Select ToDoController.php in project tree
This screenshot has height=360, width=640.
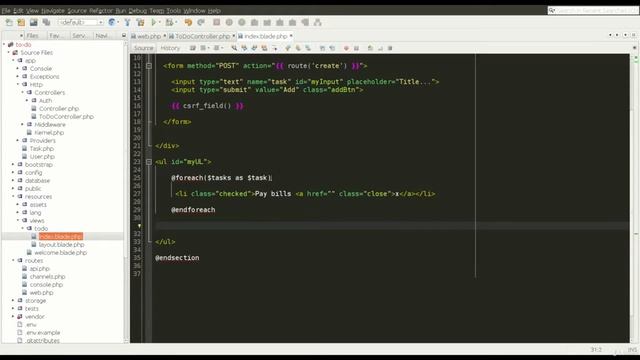67,117
